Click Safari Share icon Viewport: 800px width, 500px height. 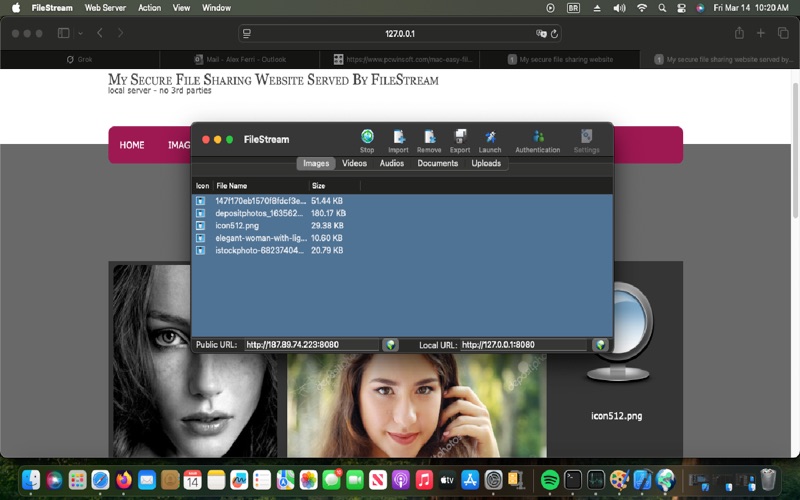point(739,33)
